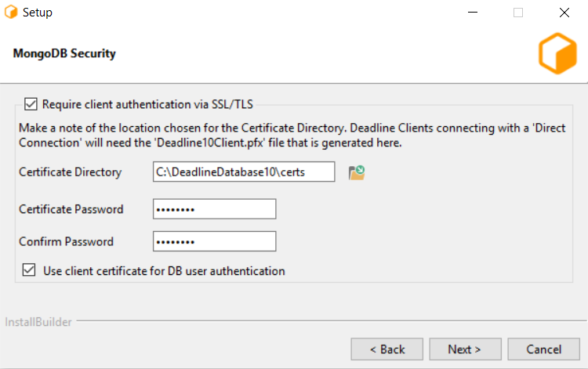Click the InstallBuilder text at bottom left
The image size is (588, 369).
[37, 322]
